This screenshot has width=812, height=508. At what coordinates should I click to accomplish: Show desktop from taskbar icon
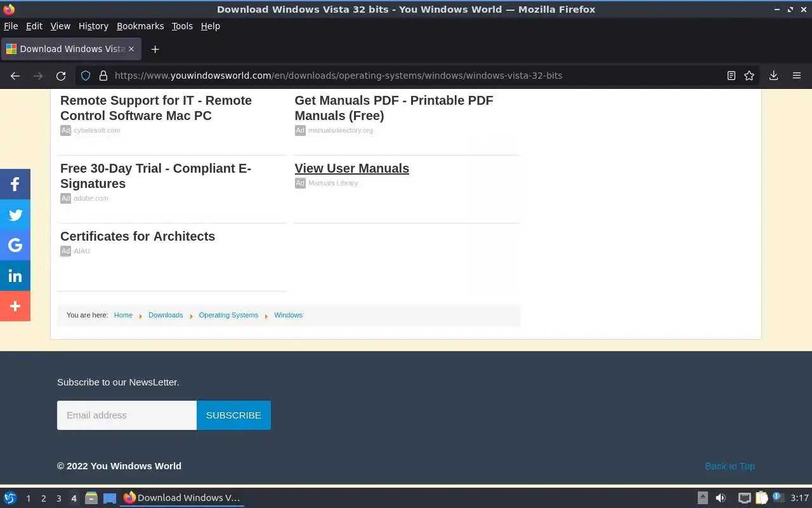[110, 498]
